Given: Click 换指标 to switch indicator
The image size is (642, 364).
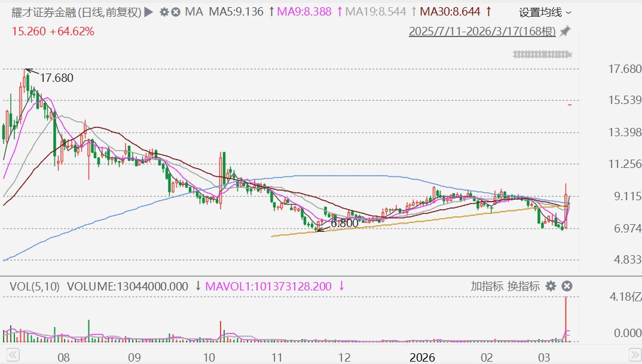Looking at the screenshot, I should click(524, 286).
